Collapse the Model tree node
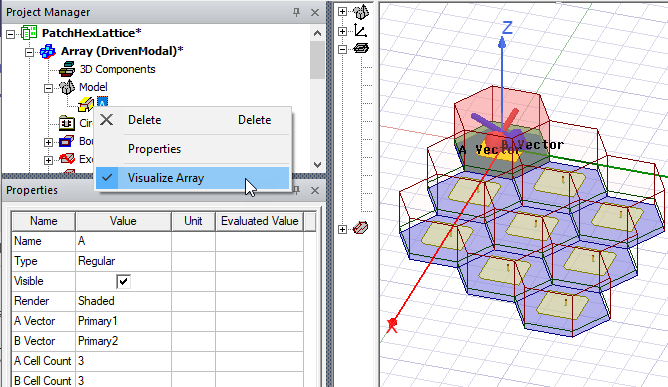Viewport: 668px width, 387px height. (x=49, y=88)
